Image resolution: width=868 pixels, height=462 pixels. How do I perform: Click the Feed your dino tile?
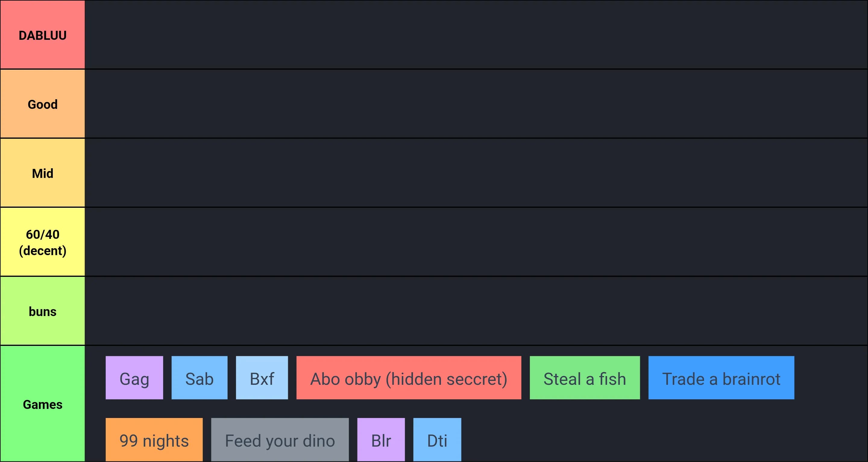click(x=280, y=439)
